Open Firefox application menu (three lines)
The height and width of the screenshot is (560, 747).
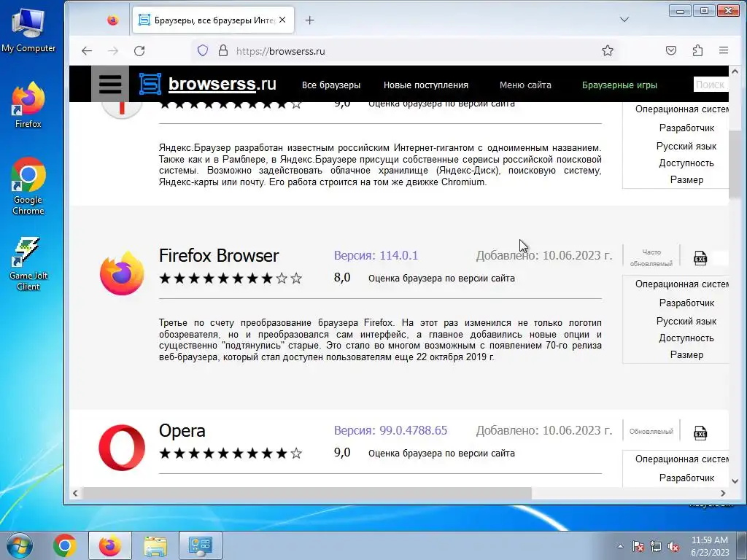(x=724, y=50)
